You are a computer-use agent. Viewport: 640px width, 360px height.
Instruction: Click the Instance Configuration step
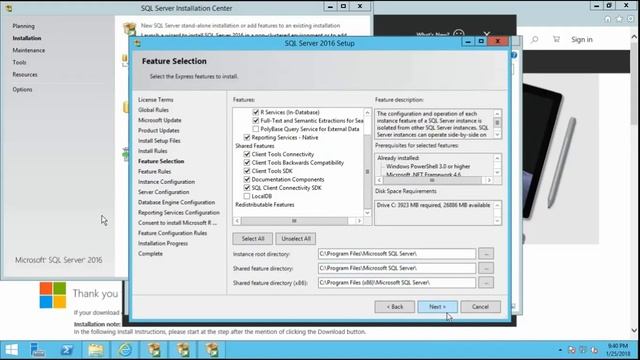(x=166, y=182)
